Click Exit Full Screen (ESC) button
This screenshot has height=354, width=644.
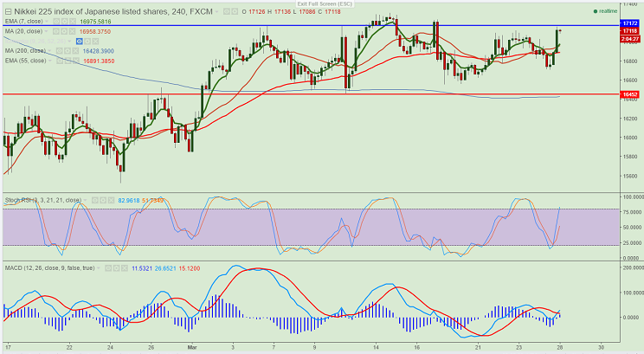(x=325, y=3)
